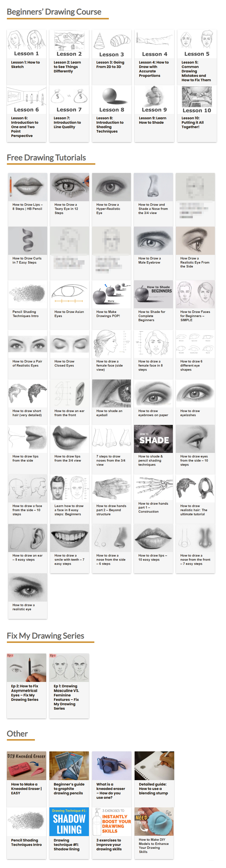This screenshot has width=226, height=868.
Task: Open 'Ep 1: Drawing Masculine VS. Feminine Features'
Action: [x=69, y=686]
